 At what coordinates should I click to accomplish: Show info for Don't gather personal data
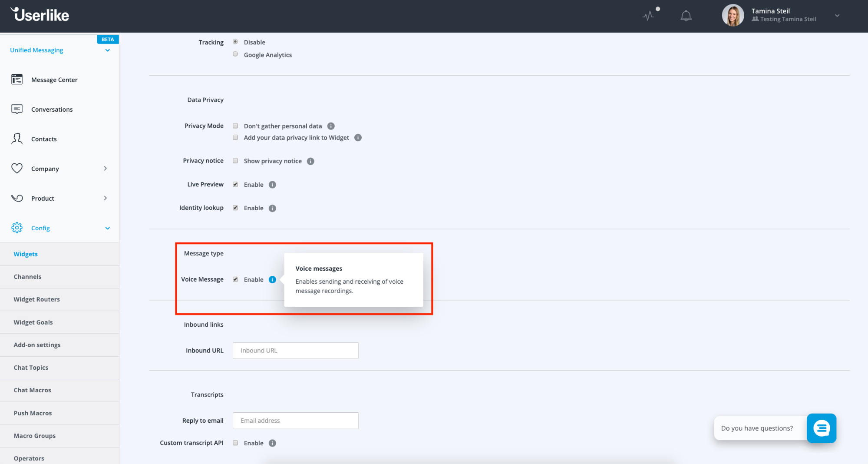coord(331,126)
